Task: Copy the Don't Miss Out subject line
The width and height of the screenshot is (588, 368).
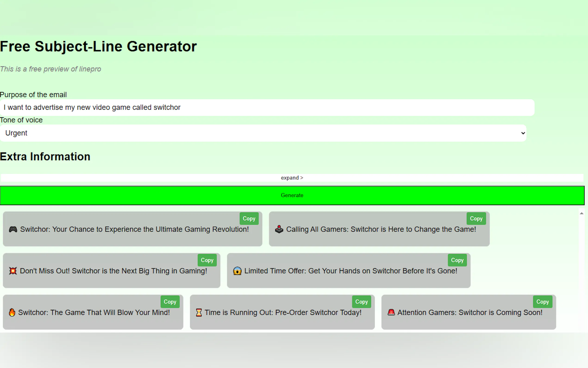Action: pyautogui.click(x=207, y=260)
